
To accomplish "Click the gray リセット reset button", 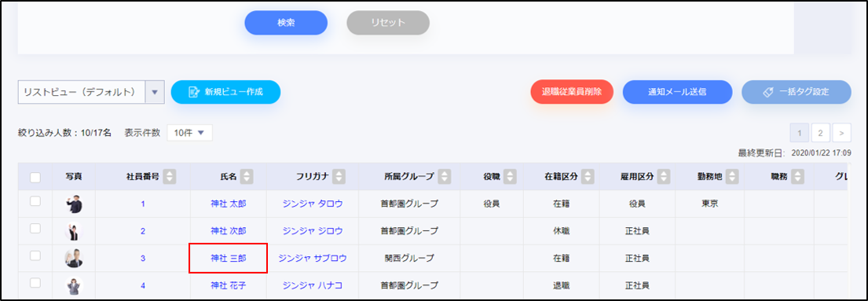I will [x=388, y=23].
